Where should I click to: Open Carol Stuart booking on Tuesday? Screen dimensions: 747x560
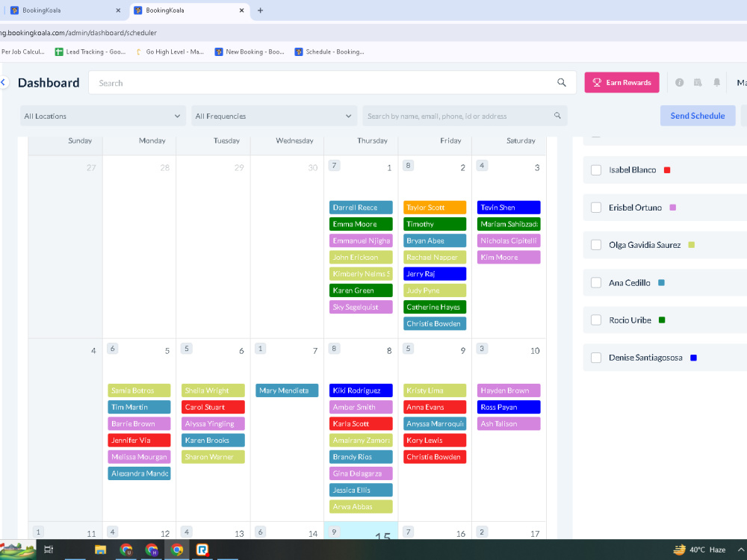tap(213, 407)
